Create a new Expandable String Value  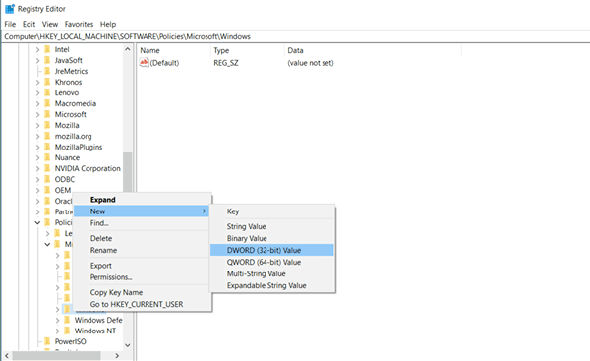click(x=272, y=285)
